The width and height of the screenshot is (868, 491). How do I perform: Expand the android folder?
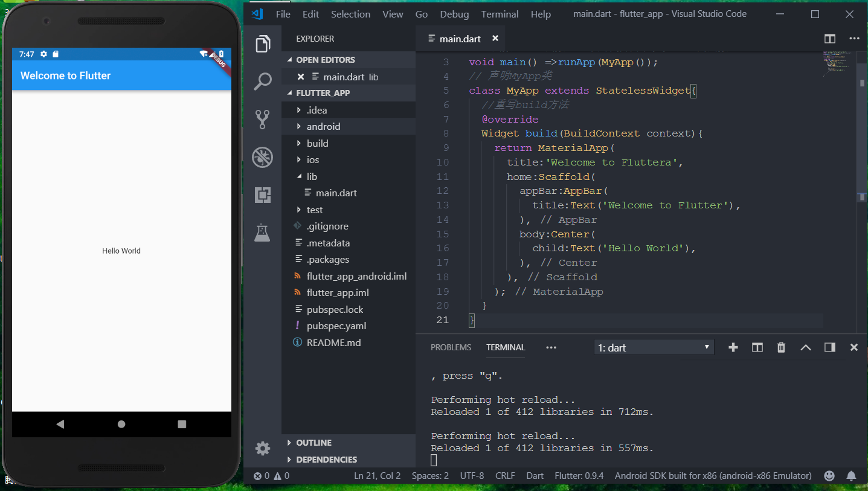coord(323,126)
